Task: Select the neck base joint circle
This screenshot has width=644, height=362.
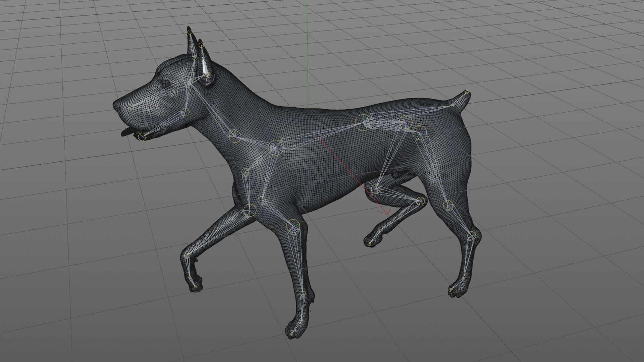Action: tap(234, 136)
